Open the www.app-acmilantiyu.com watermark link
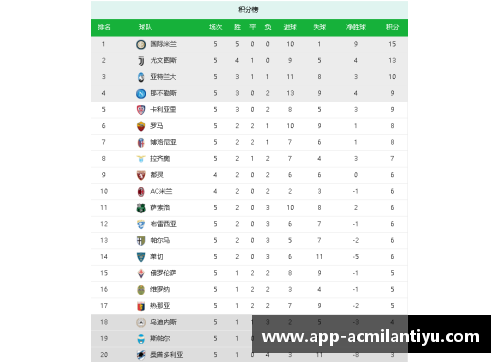 coord(371,337)
